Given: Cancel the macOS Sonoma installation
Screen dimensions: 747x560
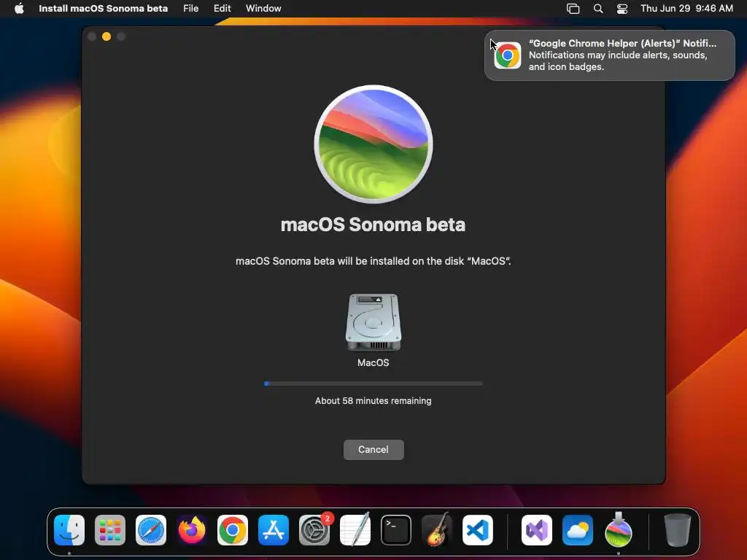Looking at the screenshot, I should point(373,449).
